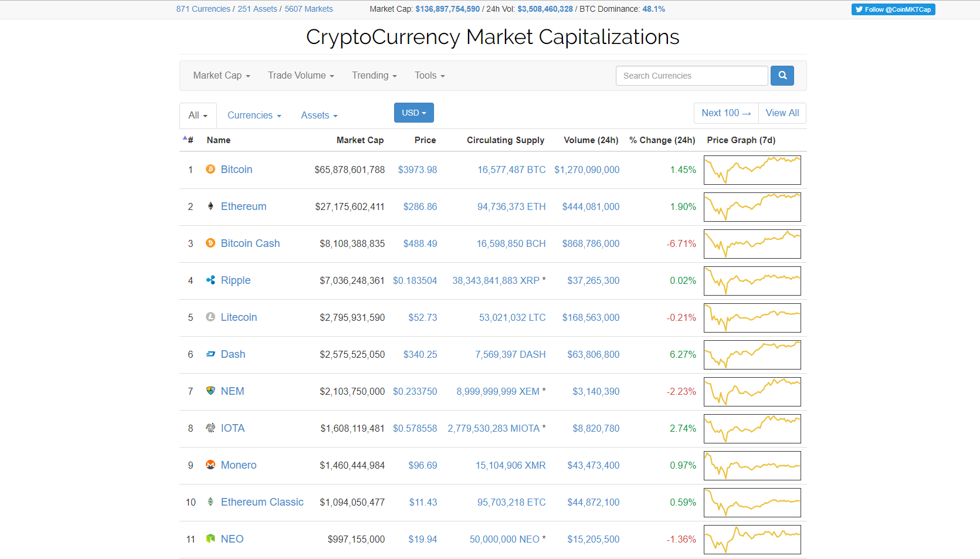This screenshot has height=559, width=980.
Task: Sort by % Change (24h) column header
Action: point(662,140)
